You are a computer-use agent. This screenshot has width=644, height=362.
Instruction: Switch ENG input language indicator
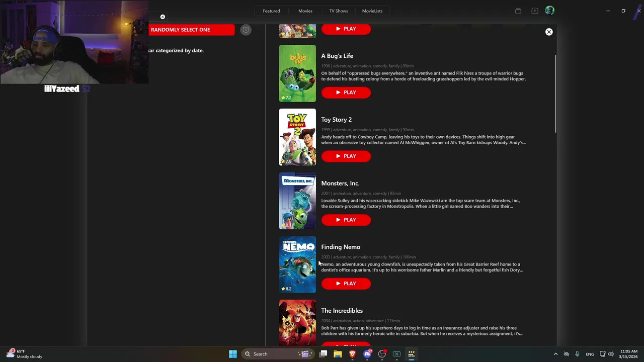tap(590, 354)
